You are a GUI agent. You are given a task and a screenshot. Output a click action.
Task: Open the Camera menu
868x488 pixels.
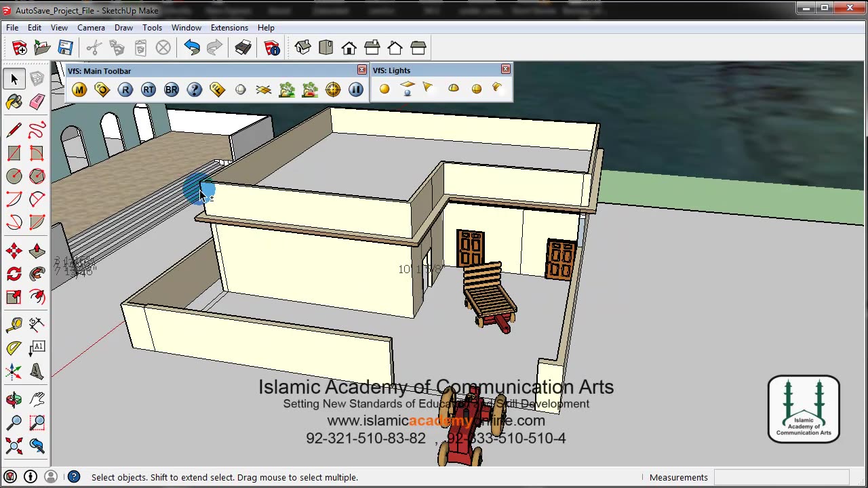click(91, 28)
